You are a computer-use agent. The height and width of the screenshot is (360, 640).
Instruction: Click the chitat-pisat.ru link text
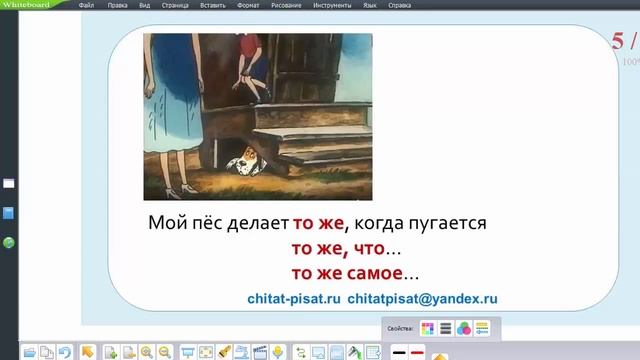(x=294, y=299)
